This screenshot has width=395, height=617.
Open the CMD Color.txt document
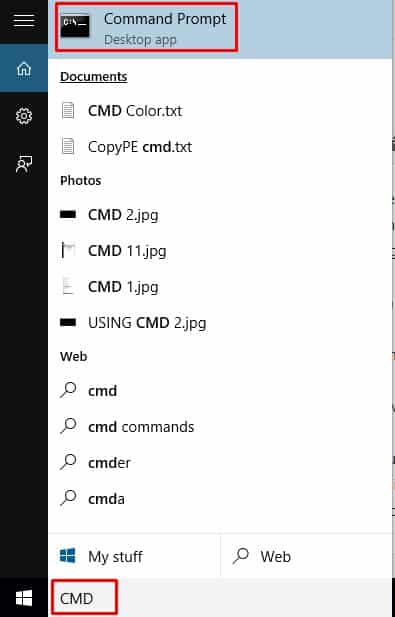[220, 111]
